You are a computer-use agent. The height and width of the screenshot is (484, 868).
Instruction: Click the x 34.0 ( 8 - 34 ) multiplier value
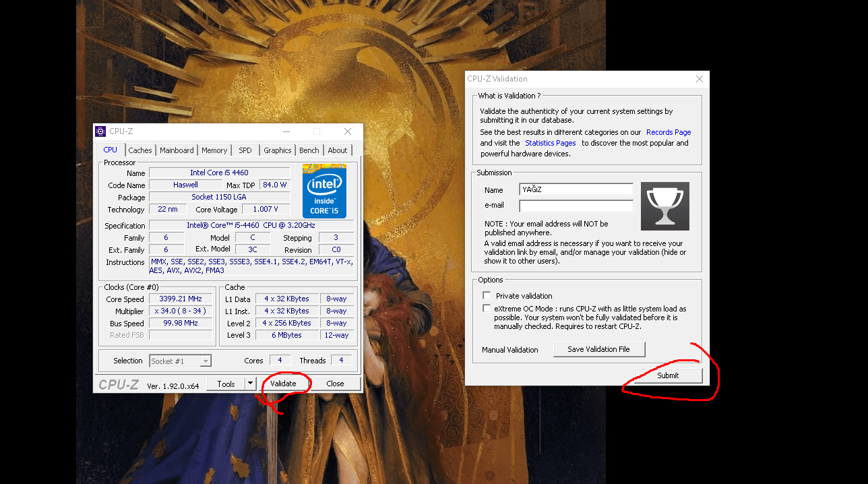coord(181,311)
